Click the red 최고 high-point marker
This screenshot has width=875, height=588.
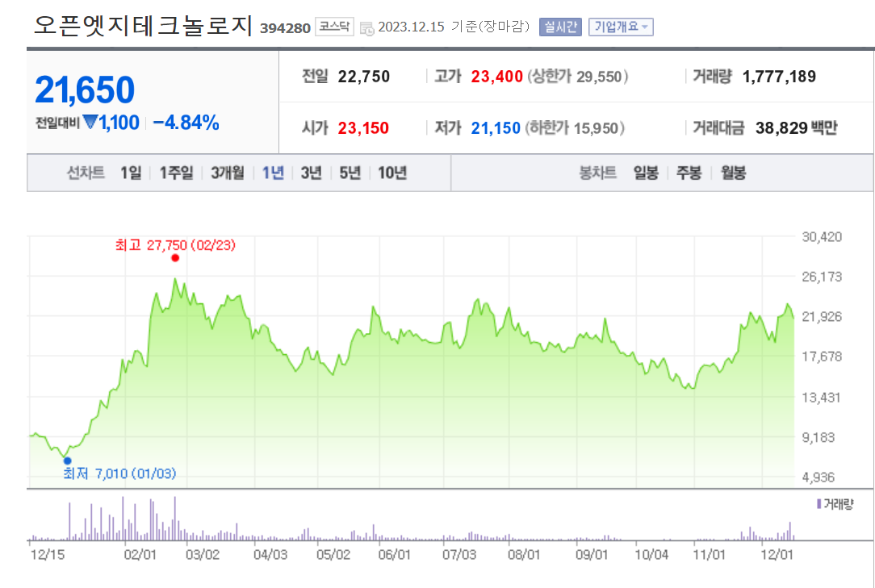click(x=175, y=258)
